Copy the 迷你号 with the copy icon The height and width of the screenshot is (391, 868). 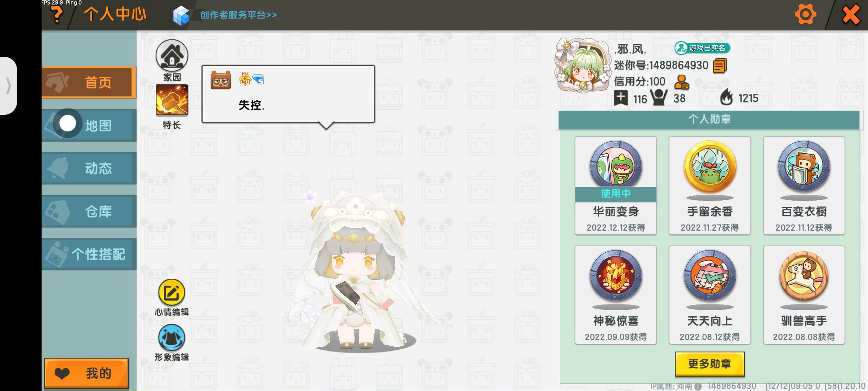click(x=720, y=66)
